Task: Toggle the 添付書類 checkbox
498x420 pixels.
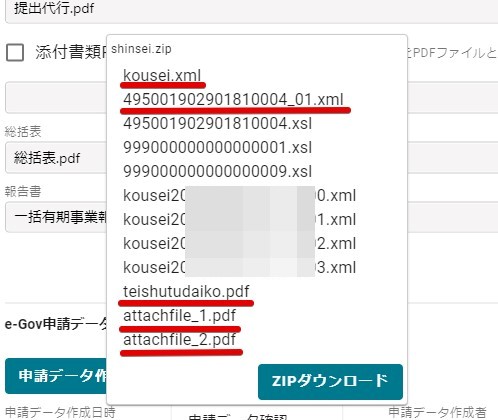Action: (x=15, y=53)
